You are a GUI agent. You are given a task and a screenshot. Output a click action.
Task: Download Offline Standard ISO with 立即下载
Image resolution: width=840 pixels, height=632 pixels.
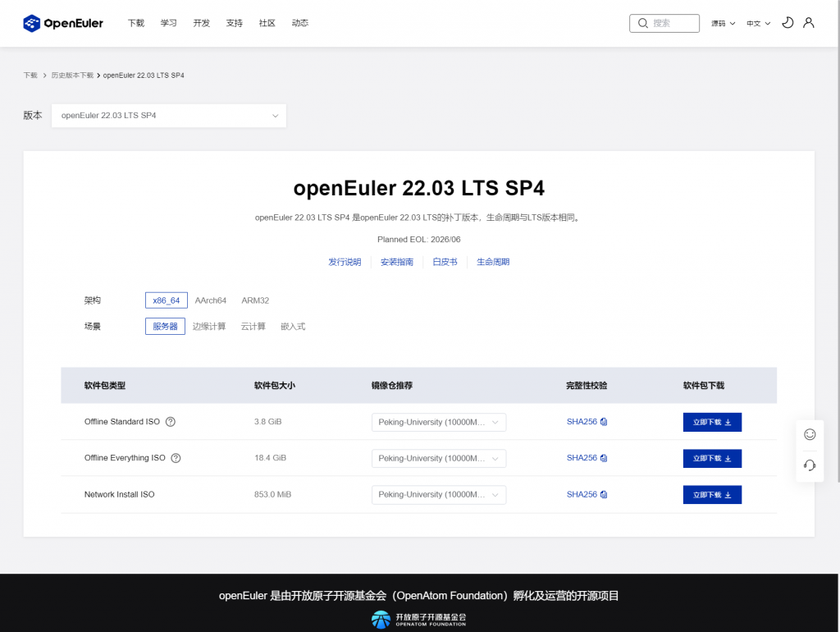click(712, 422)
